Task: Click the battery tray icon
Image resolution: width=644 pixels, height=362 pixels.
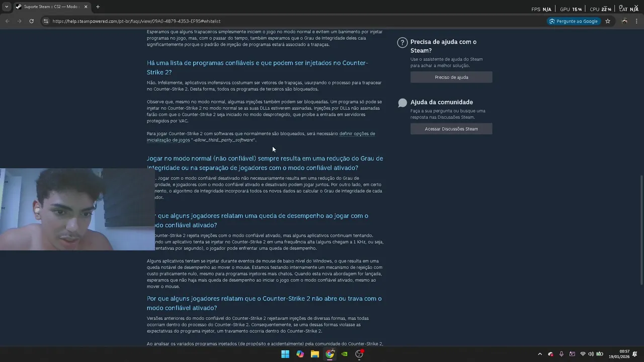Action: click(600, 354)
